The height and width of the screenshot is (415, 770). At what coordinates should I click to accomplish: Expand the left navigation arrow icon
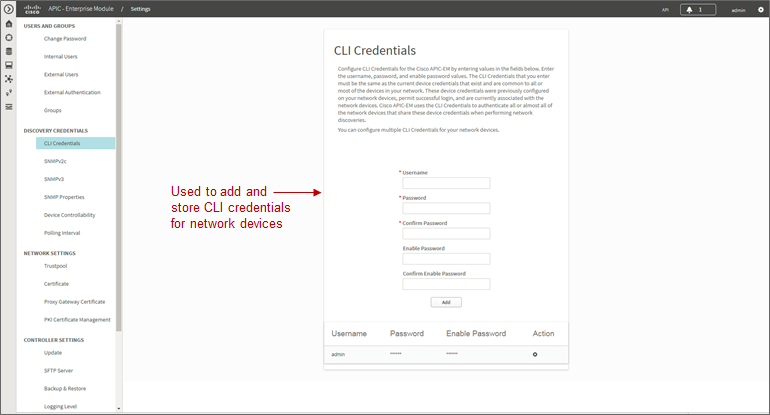pyautogui.click(x=8, y=9)
